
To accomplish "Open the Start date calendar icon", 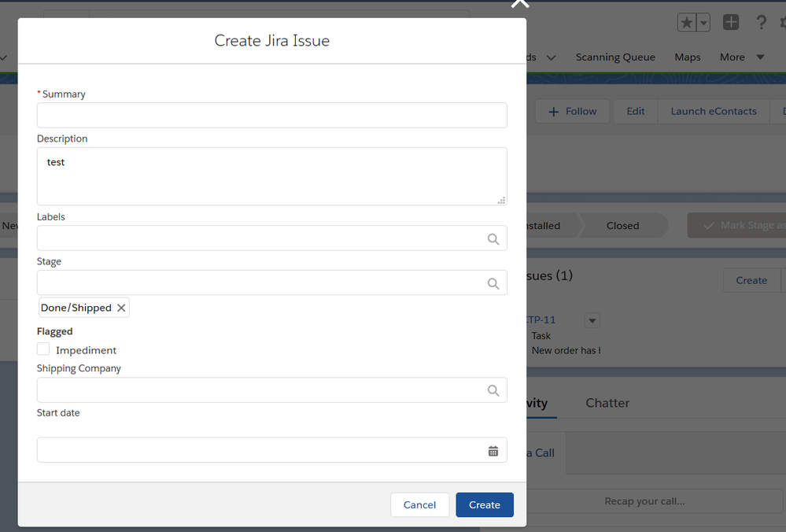I will pyautogui.click(x=493, y=449).
